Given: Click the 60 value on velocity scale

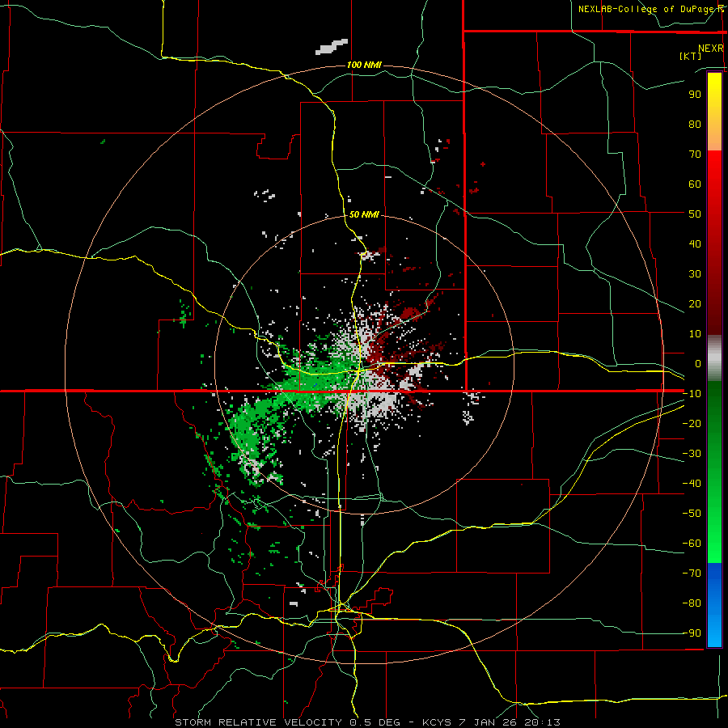Looking at the screenshot, I should pos(695,184).
